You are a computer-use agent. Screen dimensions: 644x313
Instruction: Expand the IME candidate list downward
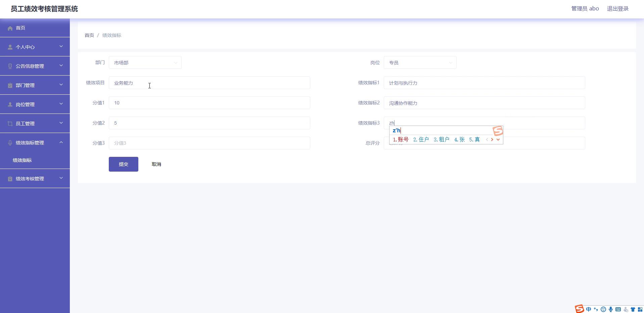(498, 140)
